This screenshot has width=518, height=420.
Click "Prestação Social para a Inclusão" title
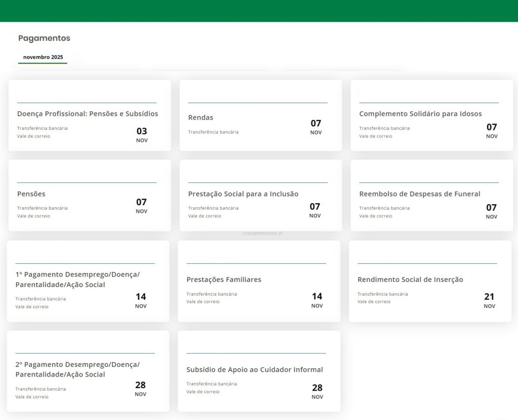pyautogui.click(x=243, y=194)
